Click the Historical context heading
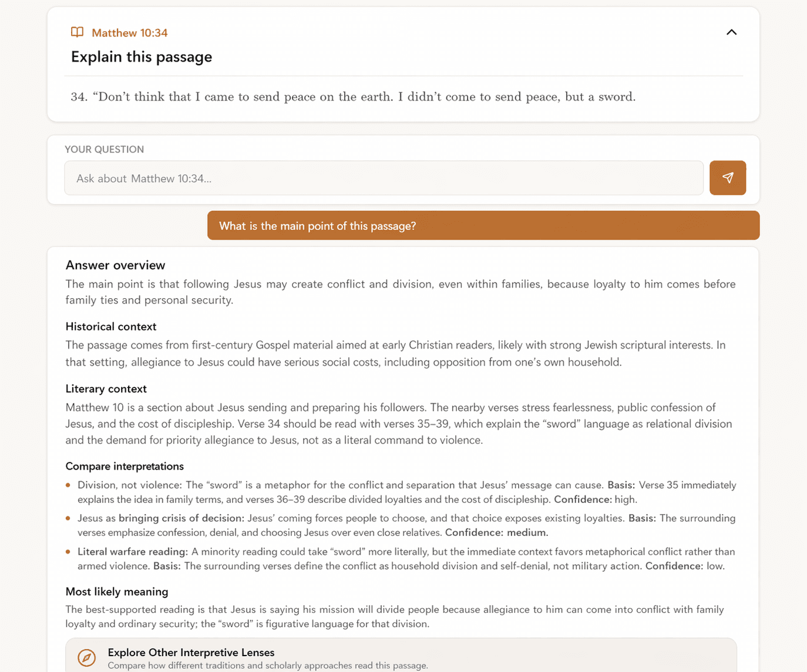Screen dimensions: 807x672 [x=111, y=326]
